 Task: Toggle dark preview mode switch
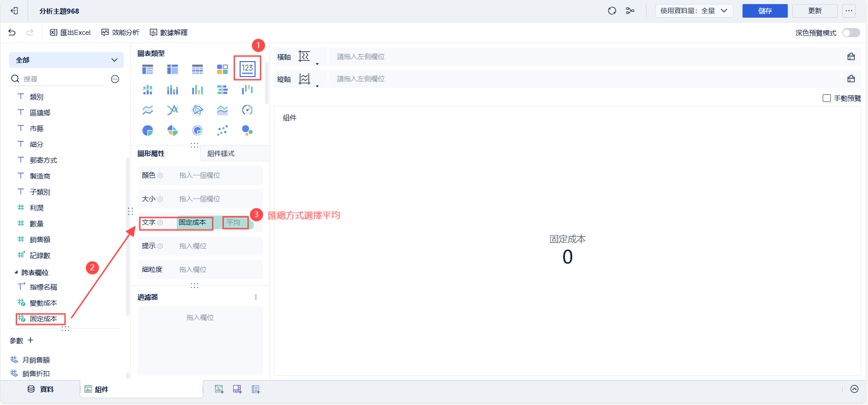851,33
